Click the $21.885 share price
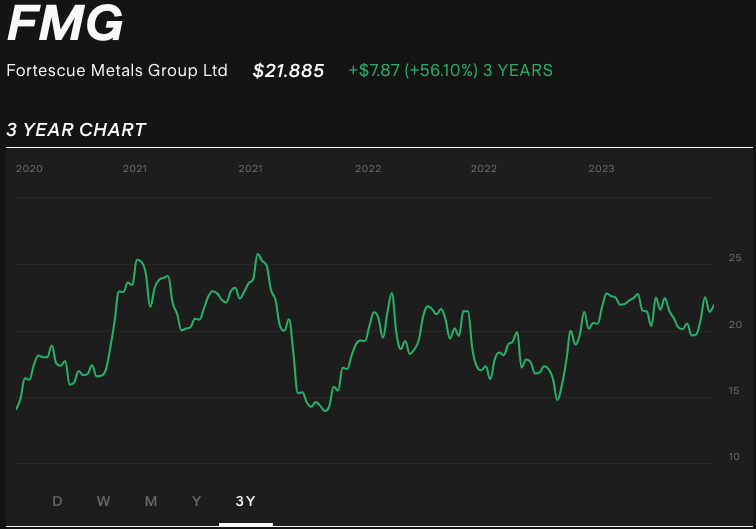The image size is (756, 529). [x=288, y=71]
